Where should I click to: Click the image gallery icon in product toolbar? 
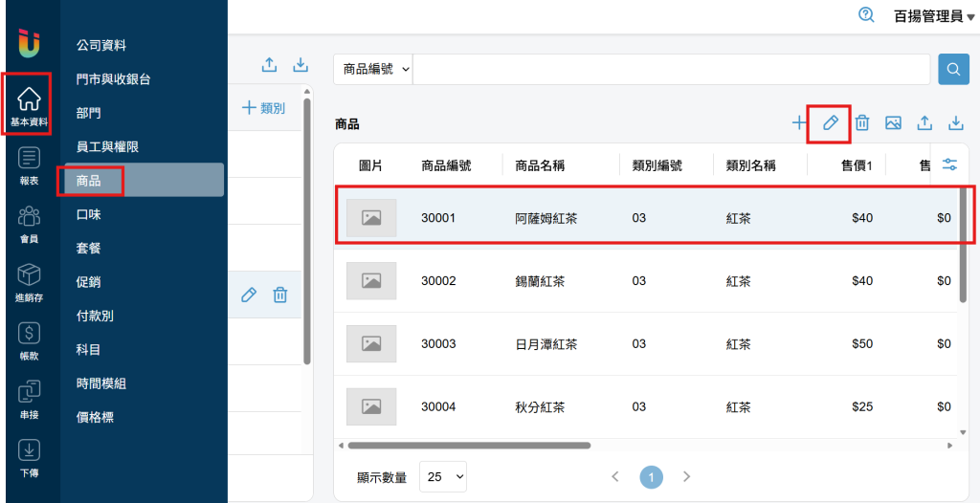tap(893, 122)
